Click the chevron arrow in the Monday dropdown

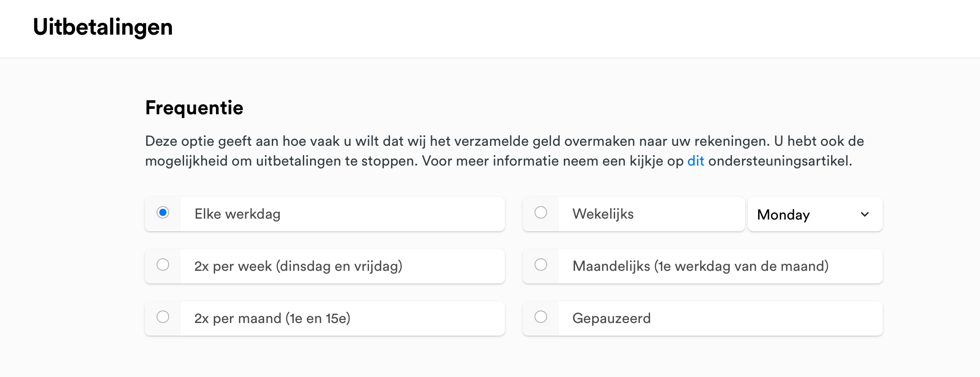pyautogui.click(x=864, y=214)
